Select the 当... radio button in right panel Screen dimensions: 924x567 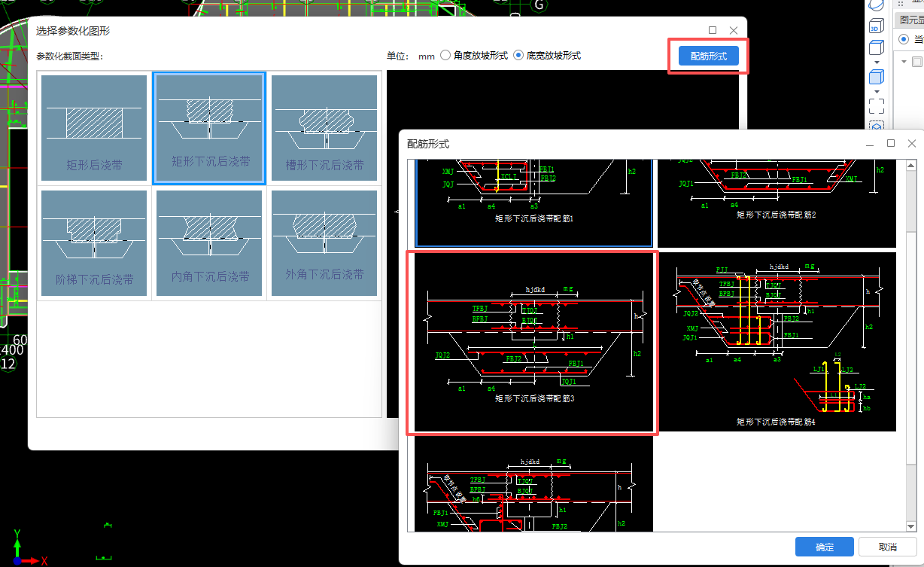click(x=903, y=39)
